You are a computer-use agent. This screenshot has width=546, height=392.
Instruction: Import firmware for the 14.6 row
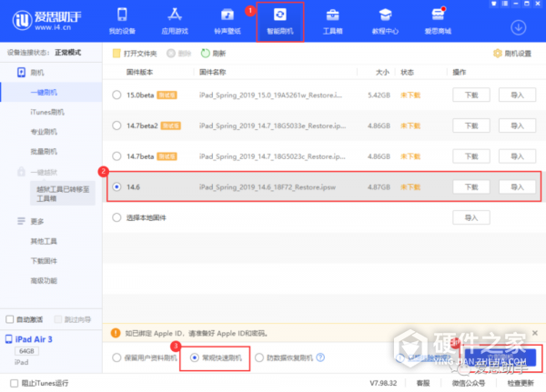point(517,187)
